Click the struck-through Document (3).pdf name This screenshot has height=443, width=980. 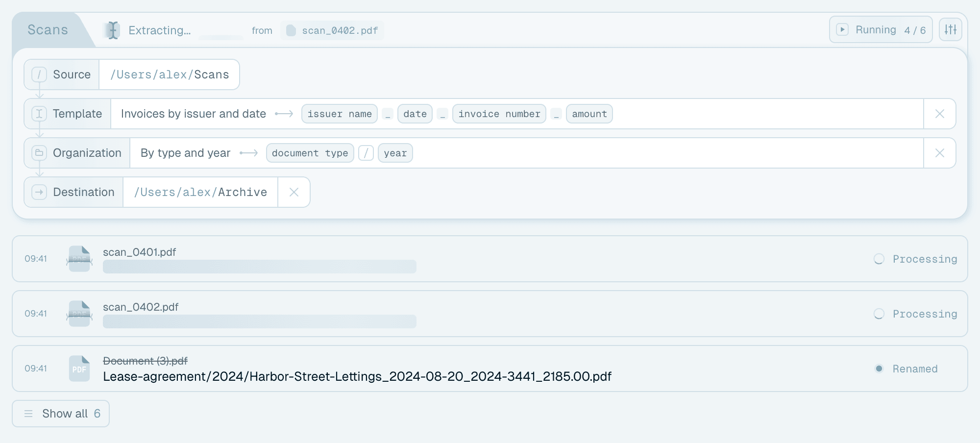coord(145,361)
